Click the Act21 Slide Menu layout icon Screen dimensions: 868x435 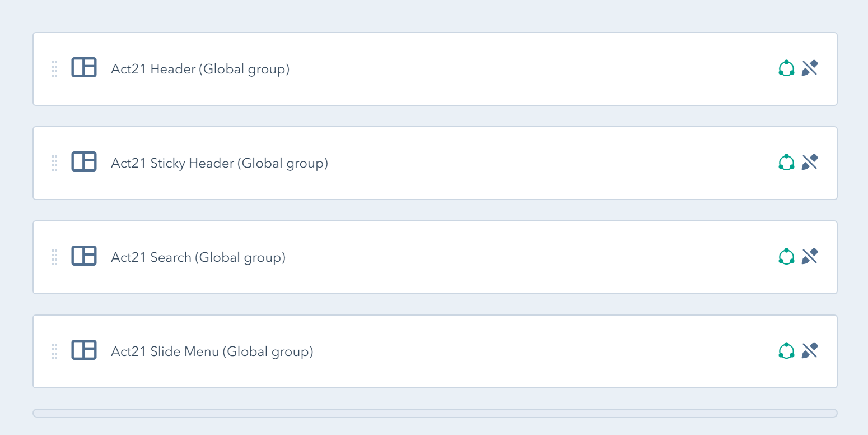[x=84, y=350]
